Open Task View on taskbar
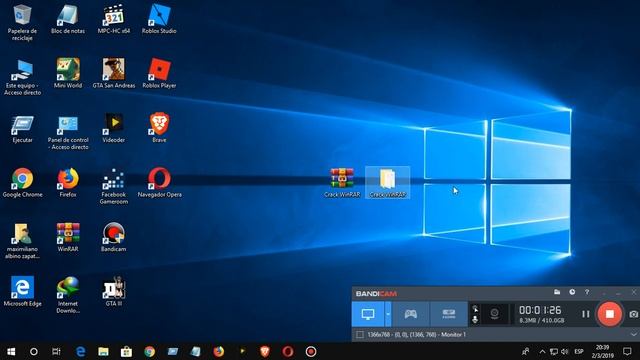 tap(56, 351)
